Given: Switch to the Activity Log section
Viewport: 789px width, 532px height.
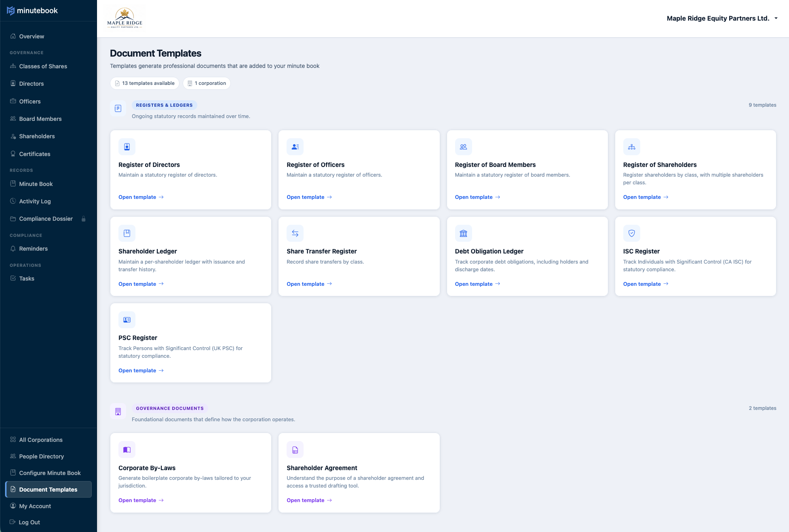Looking at the screenshot, I should coord(35,201).
